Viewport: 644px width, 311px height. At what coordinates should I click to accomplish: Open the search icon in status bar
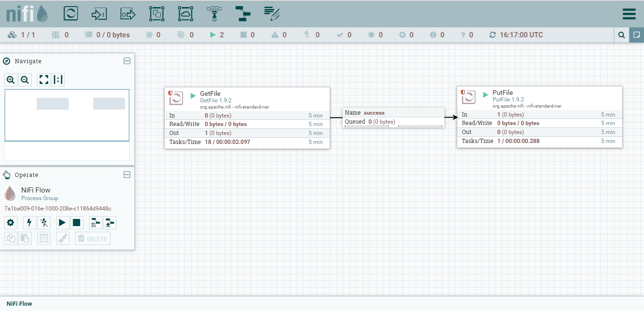coord(621,35)
